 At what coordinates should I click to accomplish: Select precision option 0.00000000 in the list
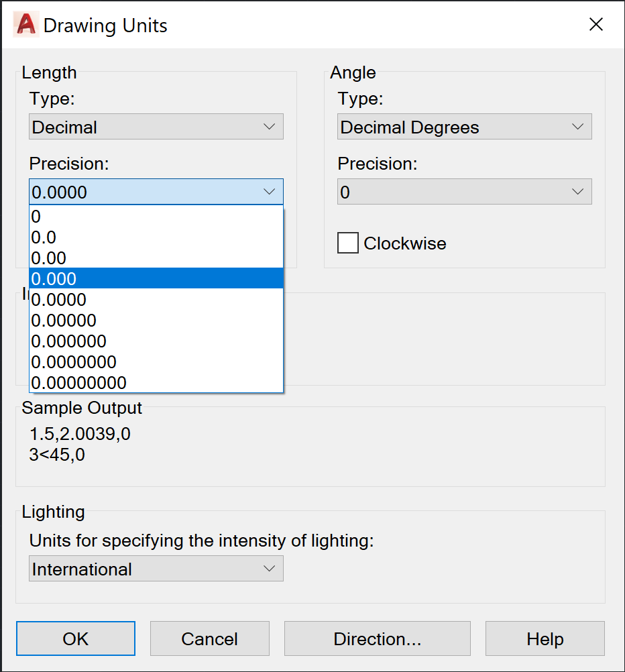pos(156,382)
